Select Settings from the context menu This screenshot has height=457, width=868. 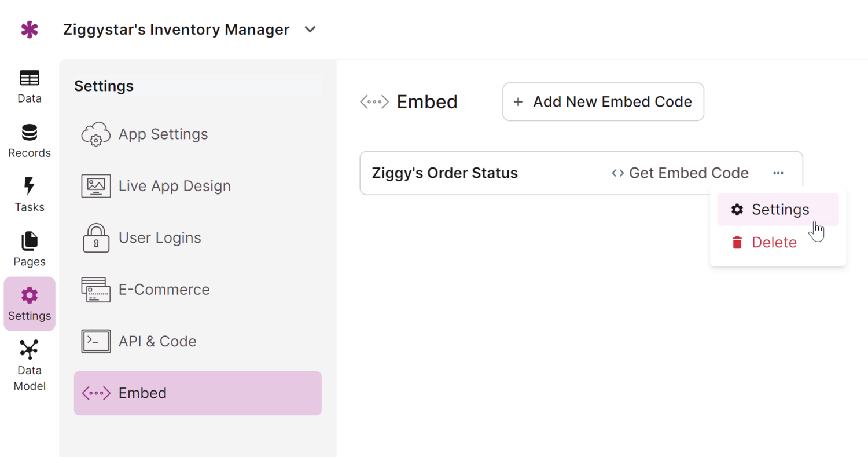click(779, 209)
